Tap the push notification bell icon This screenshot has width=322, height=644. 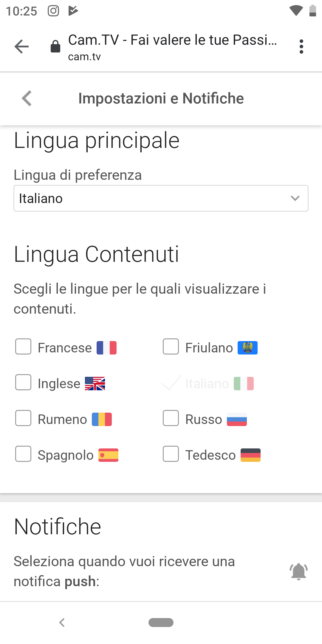(x=298, y=571)
